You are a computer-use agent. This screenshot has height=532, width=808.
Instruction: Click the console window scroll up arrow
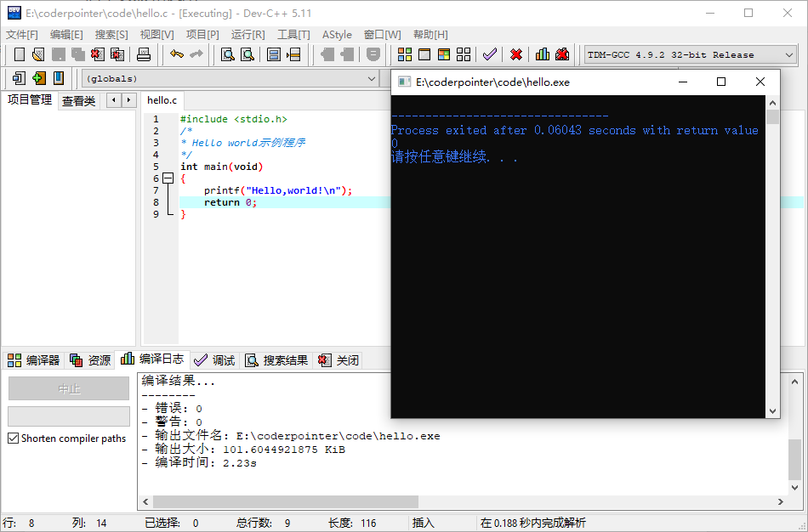click(772, 103)
